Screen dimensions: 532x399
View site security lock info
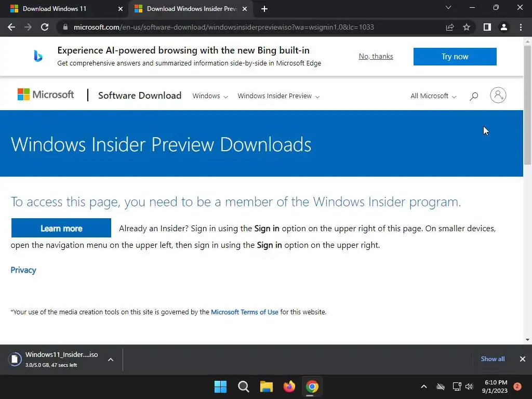tap(65, 27)
